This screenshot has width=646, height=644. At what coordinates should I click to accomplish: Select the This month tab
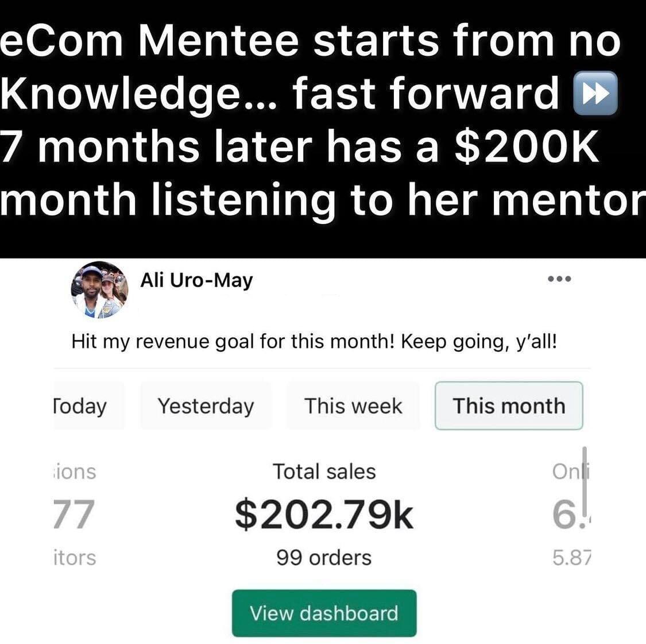click(x=509, y=406)
